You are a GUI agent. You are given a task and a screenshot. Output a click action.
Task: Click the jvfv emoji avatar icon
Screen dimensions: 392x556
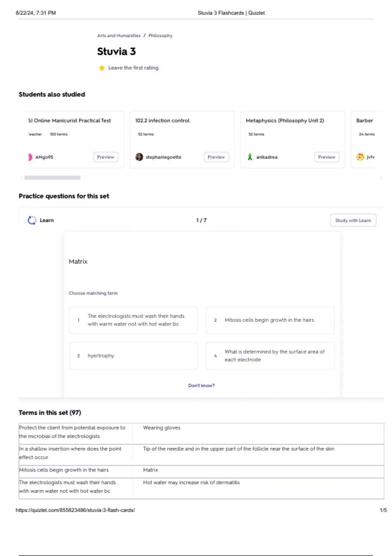click(x=360, y=157)
